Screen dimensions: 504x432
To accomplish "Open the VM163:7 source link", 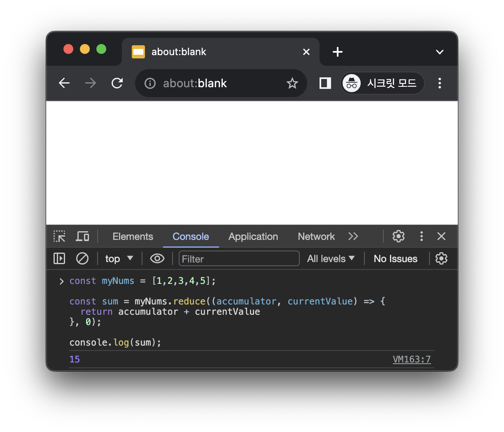I will (412, 359).
